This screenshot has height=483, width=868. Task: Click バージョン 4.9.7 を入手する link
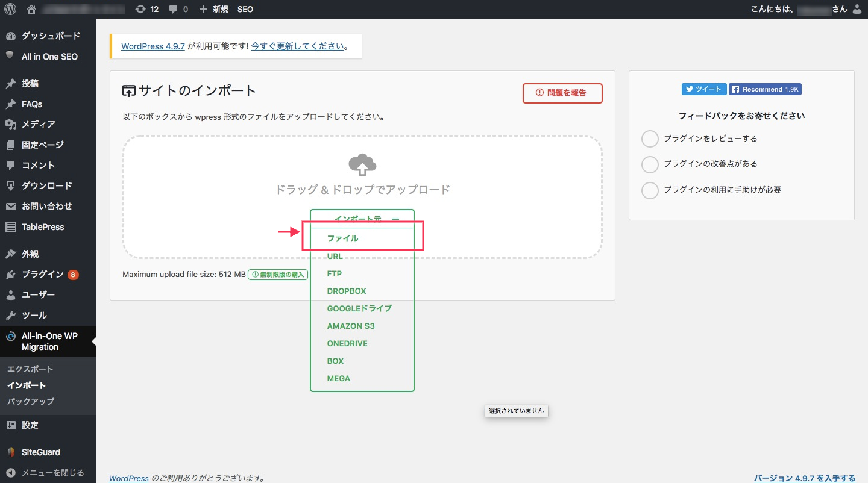805,478
